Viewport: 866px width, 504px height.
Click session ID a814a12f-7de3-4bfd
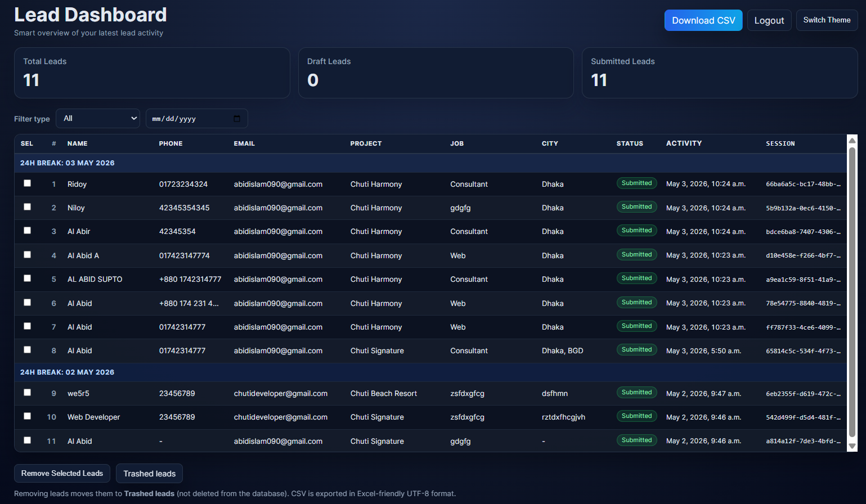(x=803, y=441)
